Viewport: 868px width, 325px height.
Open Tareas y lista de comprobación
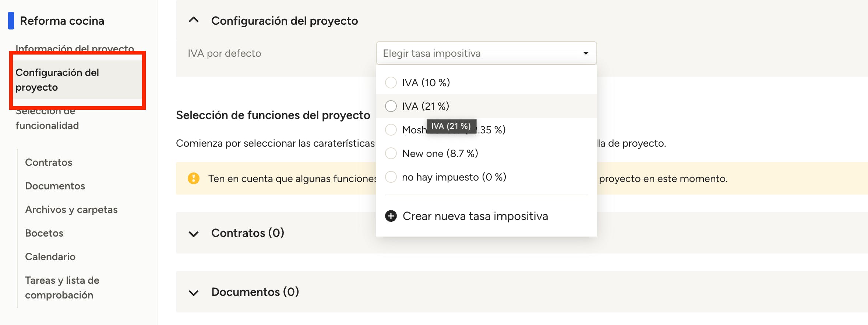(x=62, y=288)
